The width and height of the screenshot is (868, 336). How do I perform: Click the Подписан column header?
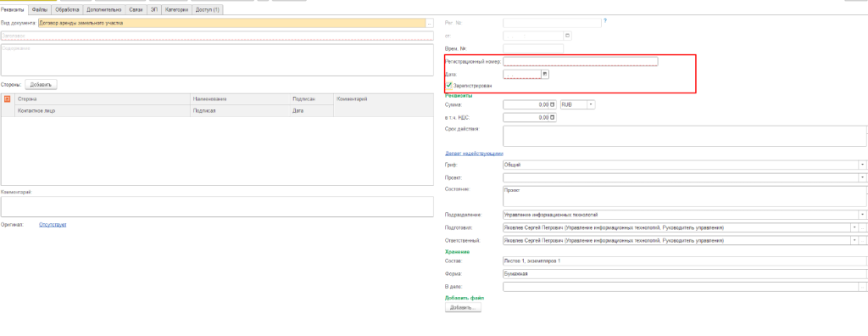coord(312,98)
